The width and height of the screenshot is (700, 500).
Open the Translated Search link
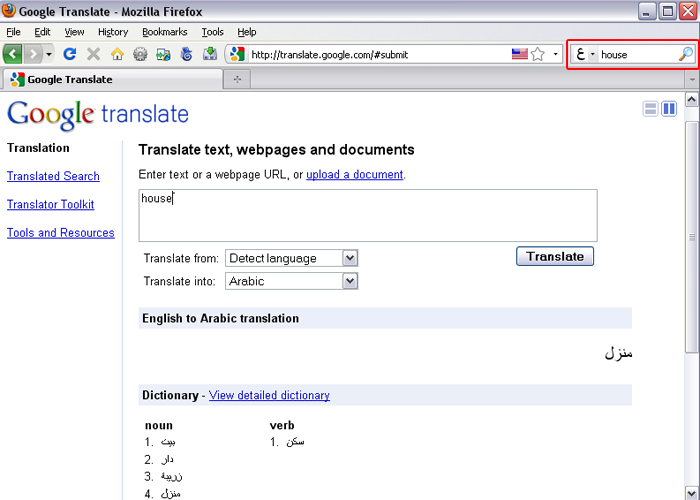coord(53,176)
